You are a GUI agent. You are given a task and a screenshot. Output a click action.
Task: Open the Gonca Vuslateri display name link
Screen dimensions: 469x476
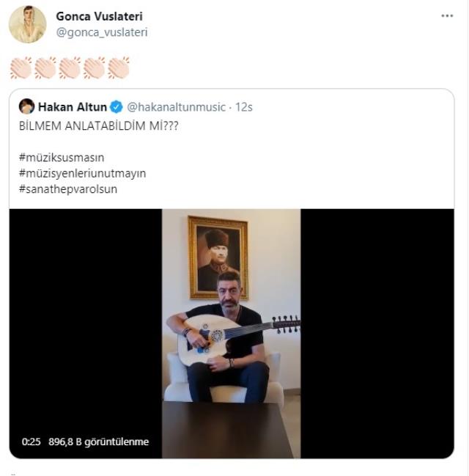(101, 16)
